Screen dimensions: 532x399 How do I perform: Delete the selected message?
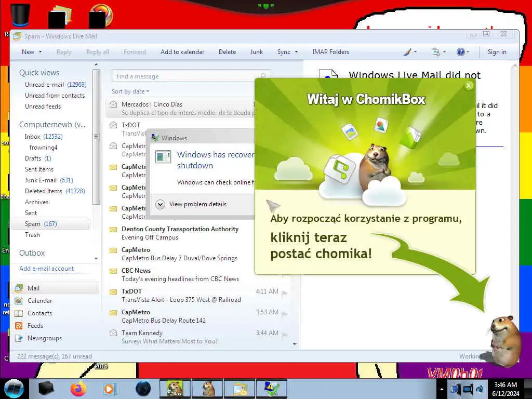tap(227, 52)
